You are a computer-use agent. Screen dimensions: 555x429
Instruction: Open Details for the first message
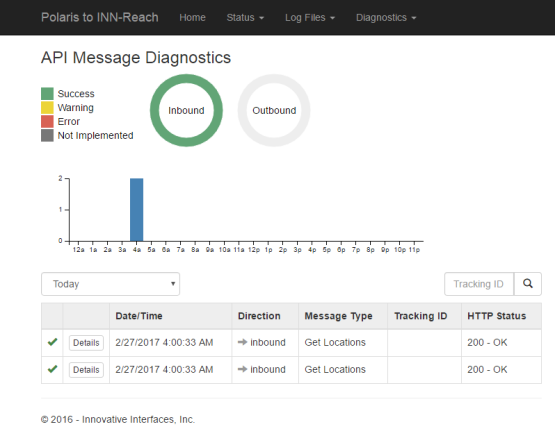point(86,343)
